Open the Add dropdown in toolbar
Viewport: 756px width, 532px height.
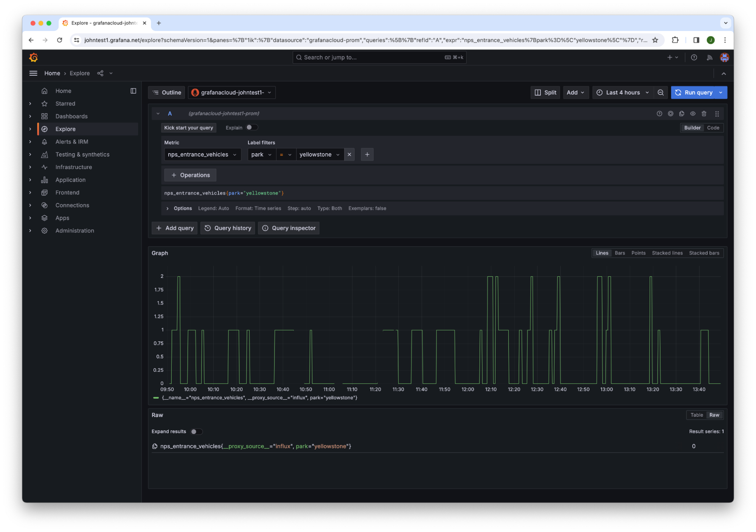tap(575, 93)
